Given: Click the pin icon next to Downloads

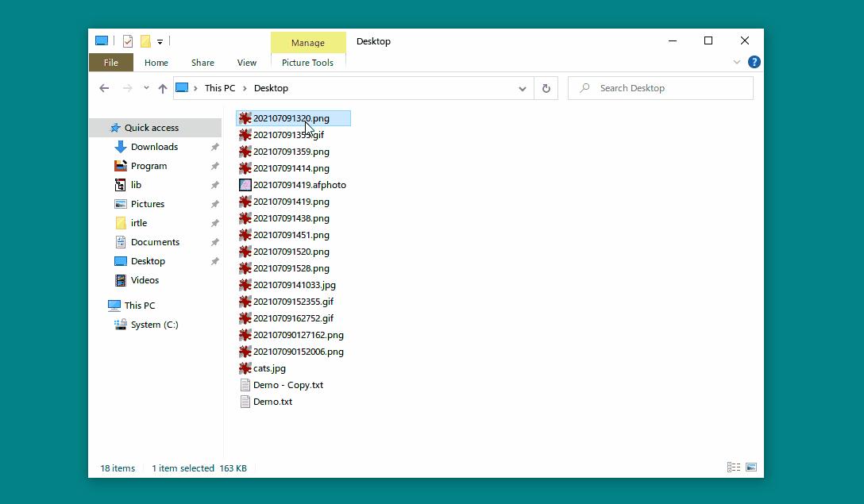Looking at the screenshot, I should [x=215, y=147].
